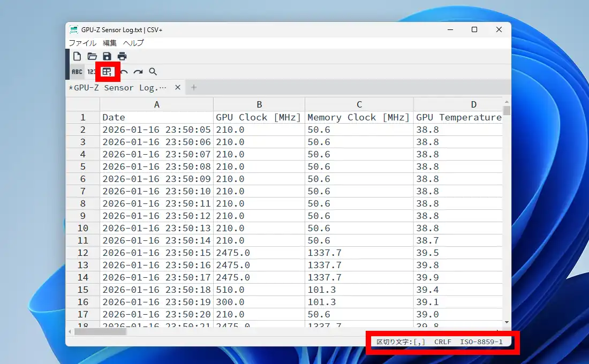Toggle the 123 numeric mode button
Screen dimensions: 589x364
pos(92,72)
